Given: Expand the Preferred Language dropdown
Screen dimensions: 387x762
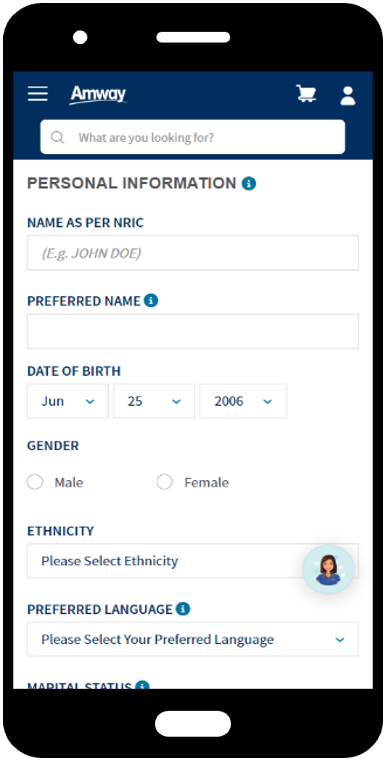Looking at the screenshot, I should (193, 640).
